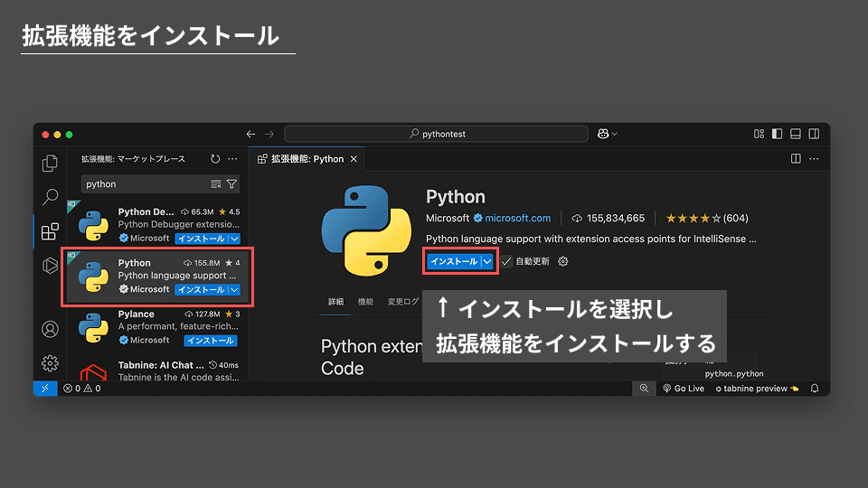Select Python Debugger extension in list
This screenshot has height=488, width=868.
[157, 225]
